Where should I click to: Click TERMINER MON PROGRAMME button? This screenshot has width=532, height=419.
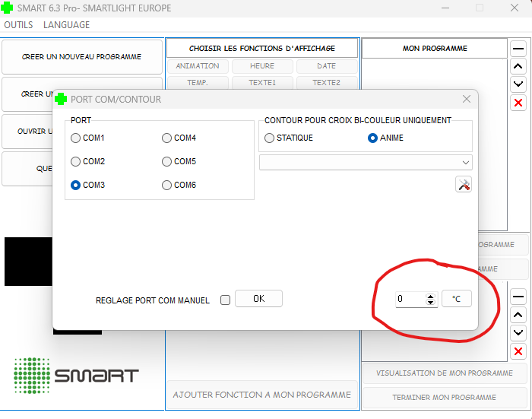444,398
